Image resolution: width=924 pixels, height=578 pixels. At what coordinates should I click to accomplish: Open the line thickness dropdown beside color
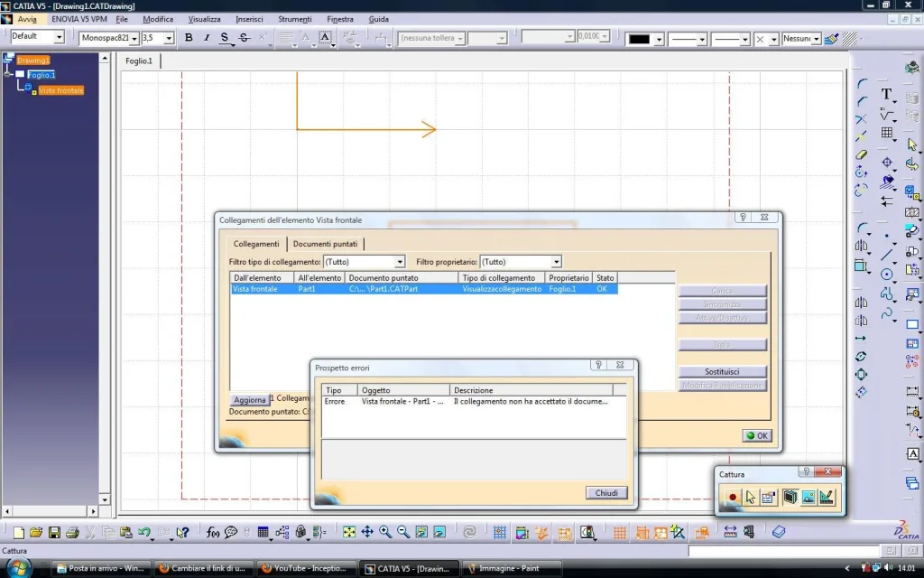[x=702, y=40]
